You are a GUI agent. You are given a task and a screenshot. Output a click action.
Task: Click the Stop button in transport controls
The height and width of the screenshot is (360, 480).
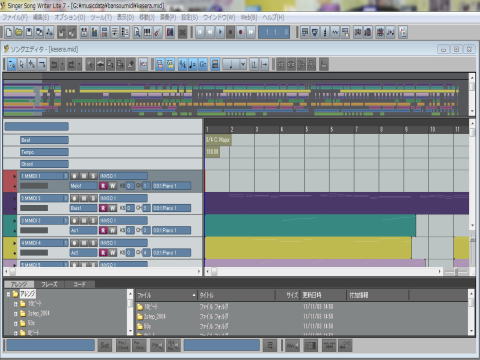click(x=230, y=32)
